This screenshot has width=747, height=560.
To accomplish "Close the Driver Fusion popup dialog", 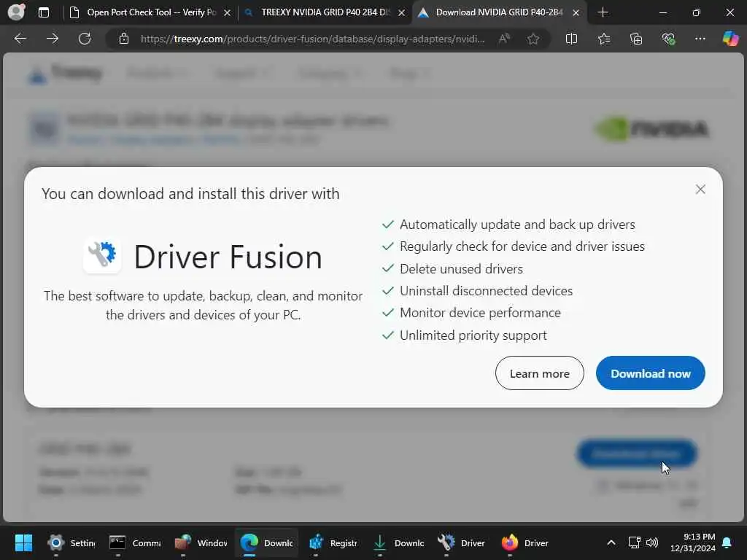I will click(x=700, y=190).
